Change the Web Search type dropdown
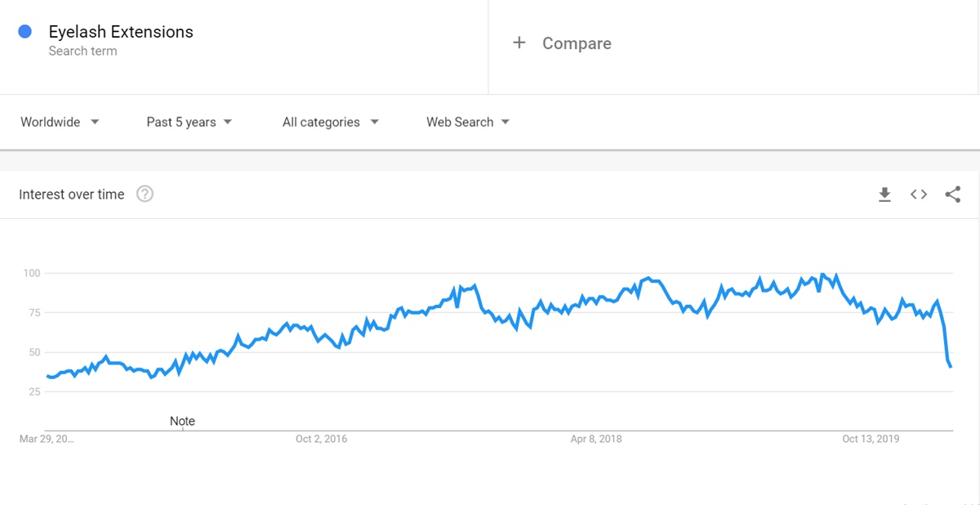The width and height of the screenshot is (980, 505). (x=467, y=122)
